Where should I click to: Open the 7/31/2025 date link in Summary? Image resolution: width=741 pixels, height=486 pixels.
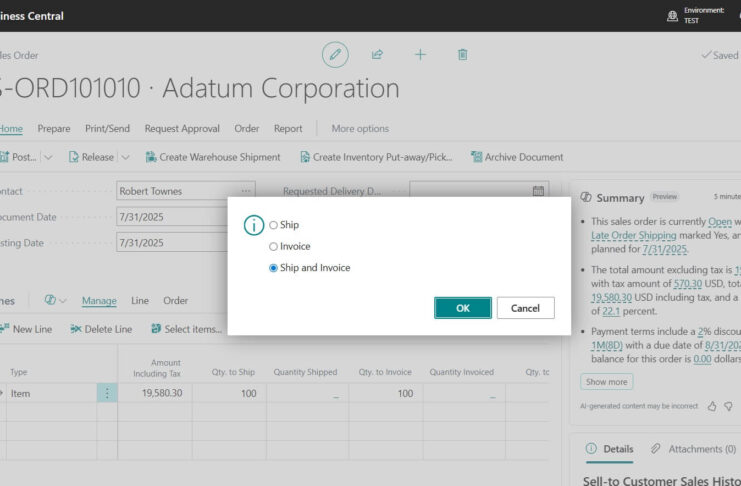tap(664, 249)
